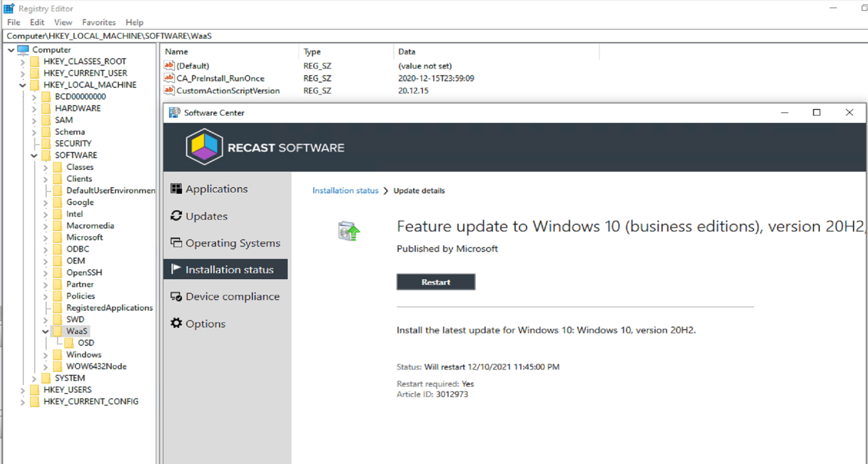Click the Options gear icon

[176, 323]
